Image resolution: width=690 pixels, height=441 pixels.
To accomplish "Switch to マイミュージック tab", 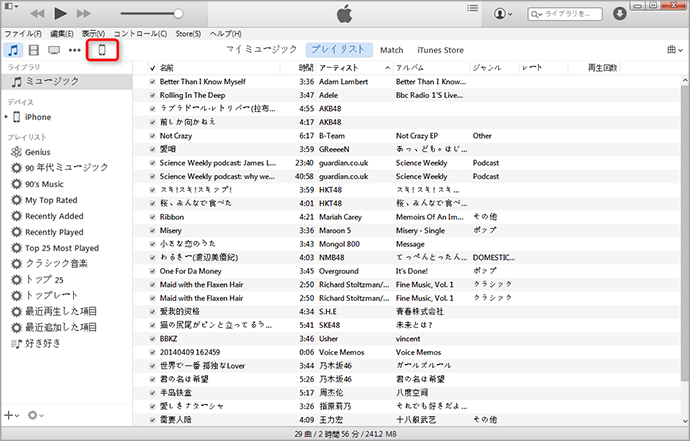I will point(262,50).
